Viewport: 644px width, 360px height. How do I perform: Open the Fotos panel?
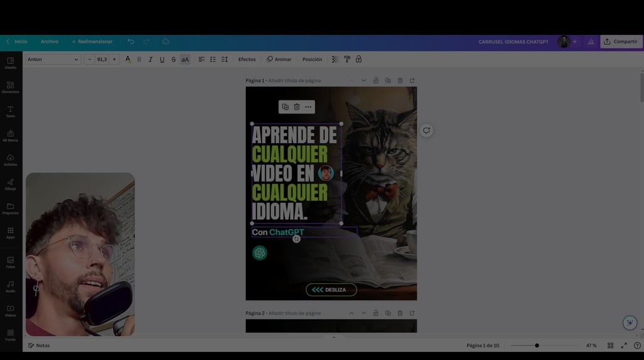point(10,262)
